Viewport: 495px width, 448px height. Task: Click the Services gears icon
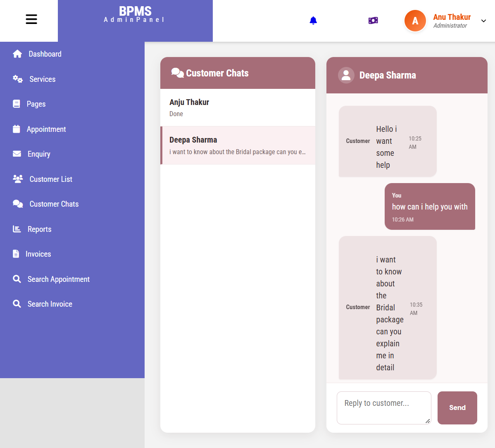[18, 79]
